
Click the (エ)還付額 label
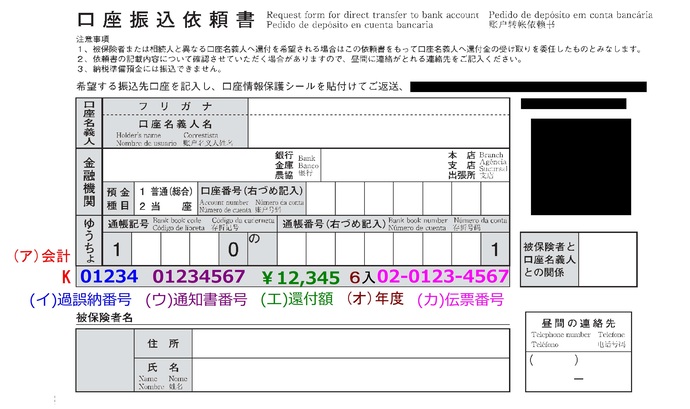(297, 299)
